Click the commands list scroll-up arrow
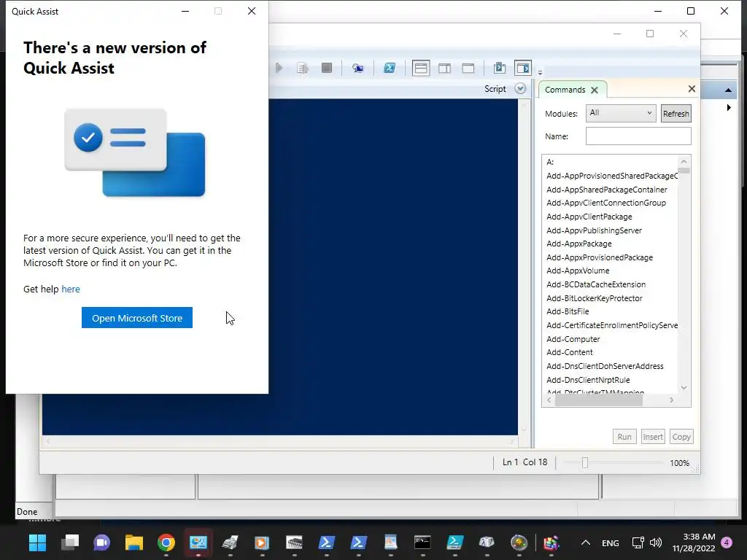 [684, 161]
